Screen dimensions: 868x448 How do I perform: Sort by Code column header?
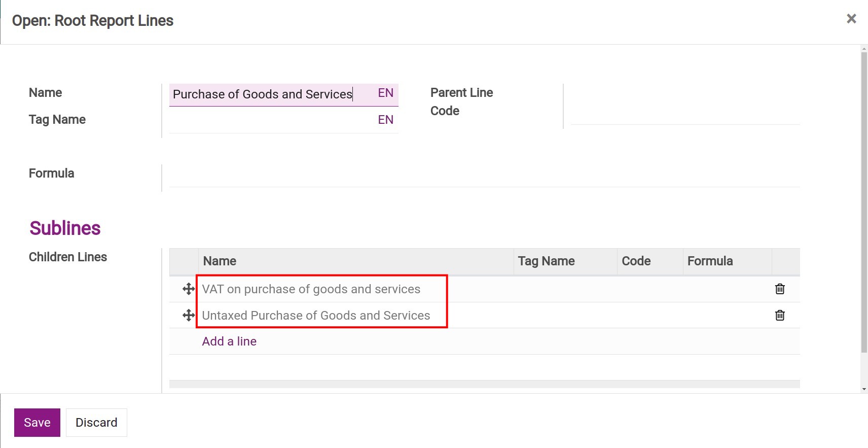click(650, 261)
